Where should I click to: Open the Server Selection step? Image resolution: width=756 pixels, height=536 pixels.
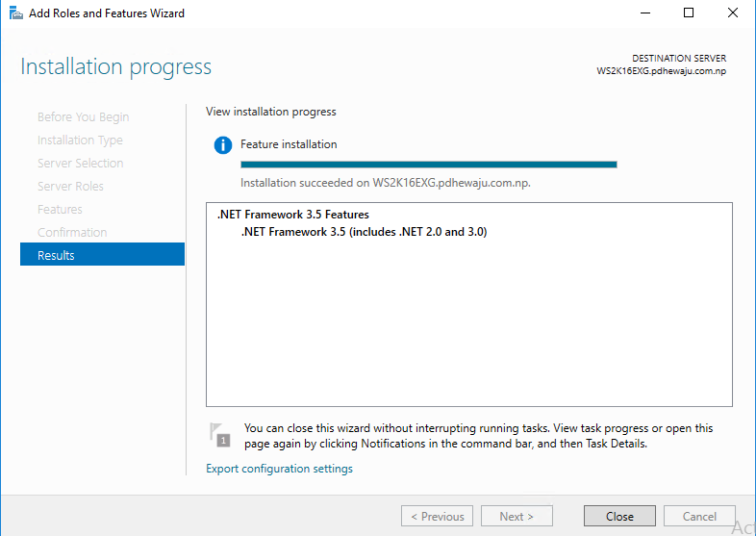80,164
